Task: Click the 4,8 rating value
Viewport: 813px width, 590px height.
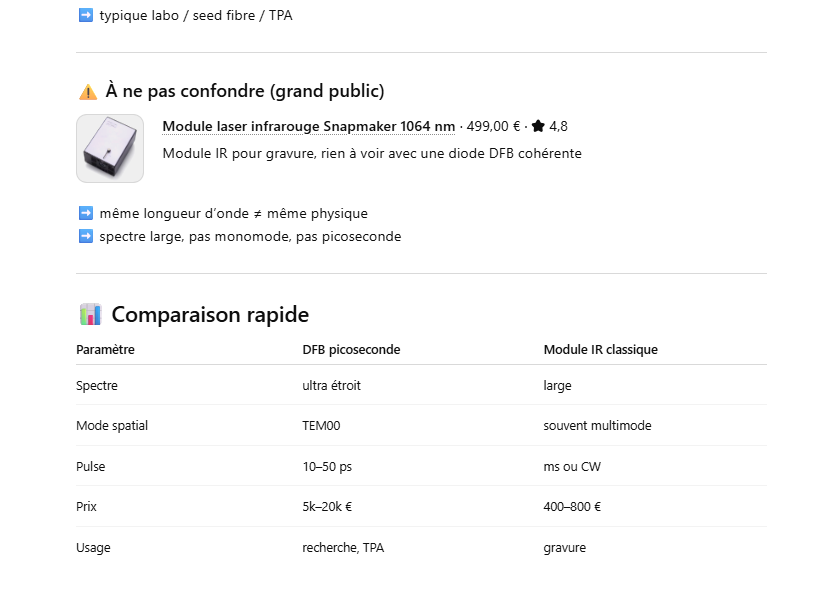Action: coord(558,126)
